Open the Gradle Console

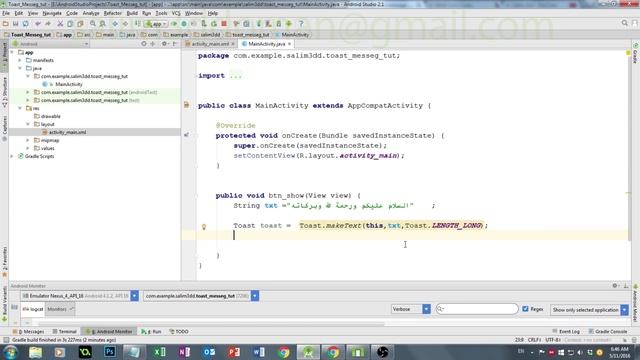click(x=608, y=331)
